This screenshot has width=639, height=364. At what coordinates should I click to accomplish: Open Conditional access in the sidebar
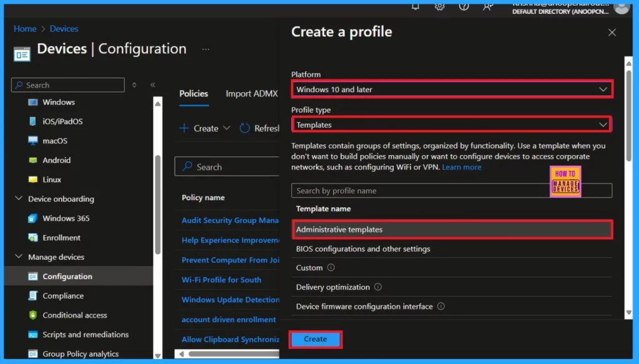pos(75,315)
